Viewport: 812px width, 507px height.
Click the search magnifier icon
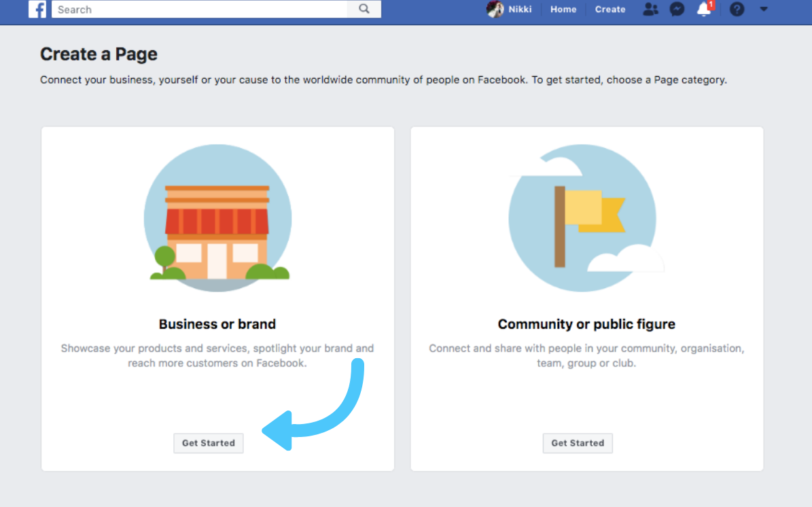pyautogui.click(x=364, y=9)
